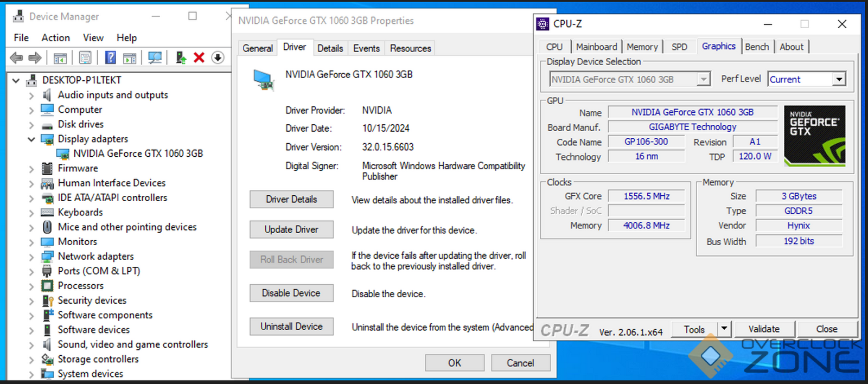This screenshot has width=868, height=384.
Task: Click the Tools button in CPU-Z
Action: pos(694,329)
